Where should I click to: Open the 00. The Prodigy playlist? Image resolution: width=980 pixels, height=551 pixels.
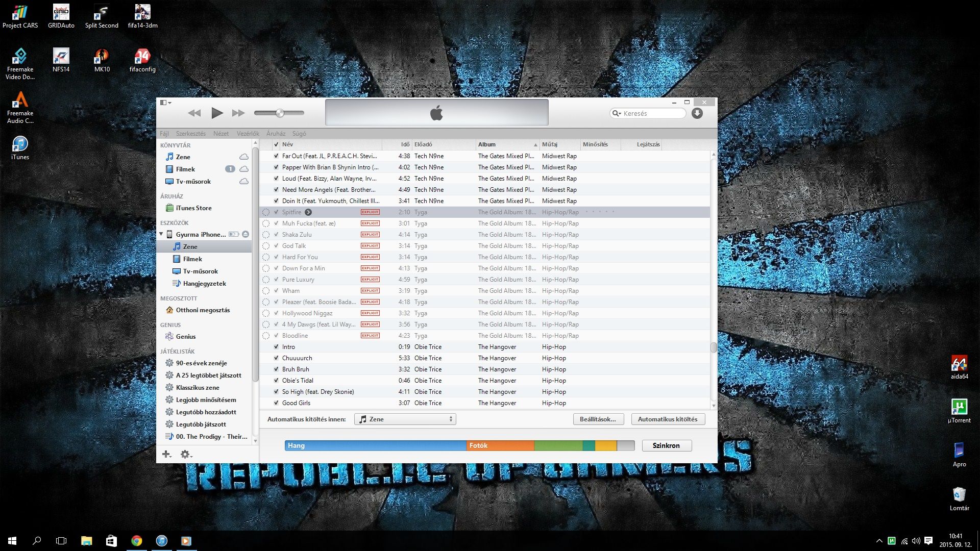click(x=211, y=436)
